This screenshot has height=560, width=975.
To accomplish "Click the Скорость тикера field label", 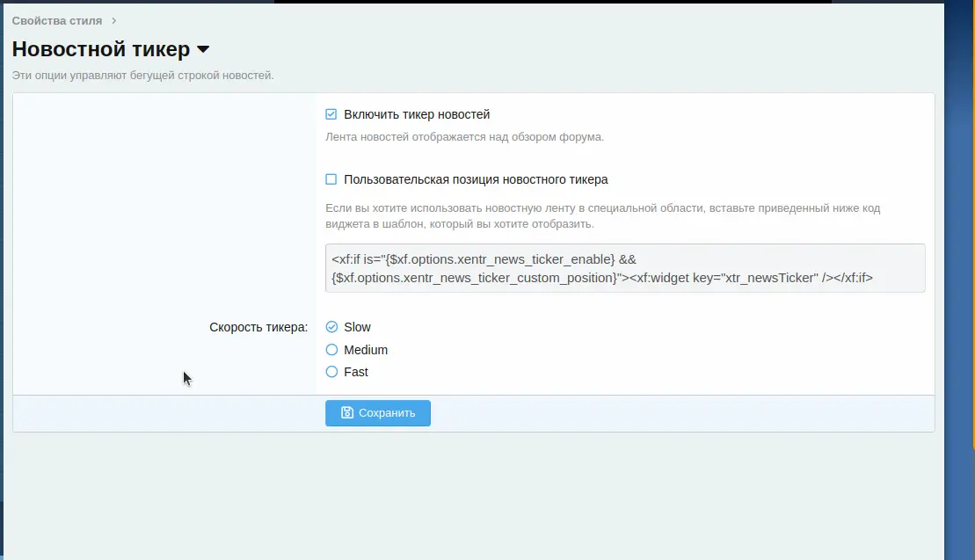I will (258, 327).
